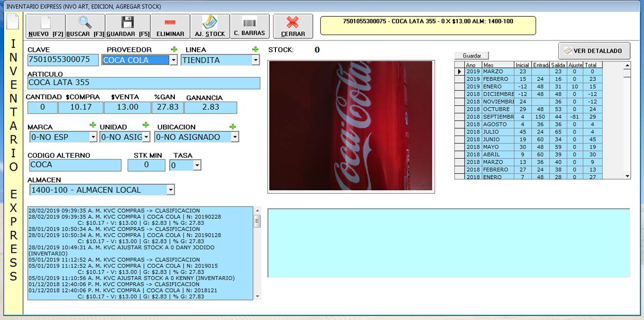Screen dimensions: 644x320
Task: Click the CLAVE field 7501055300075
Action: coord(63,60)
